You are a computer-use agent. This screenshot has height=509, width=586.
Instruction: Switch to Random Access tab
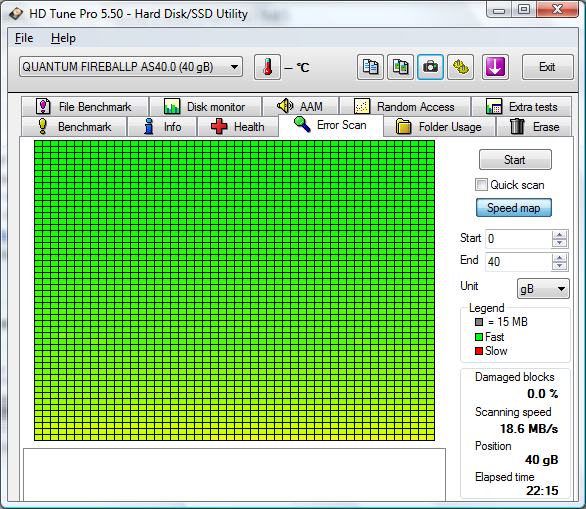click(405, 107)
